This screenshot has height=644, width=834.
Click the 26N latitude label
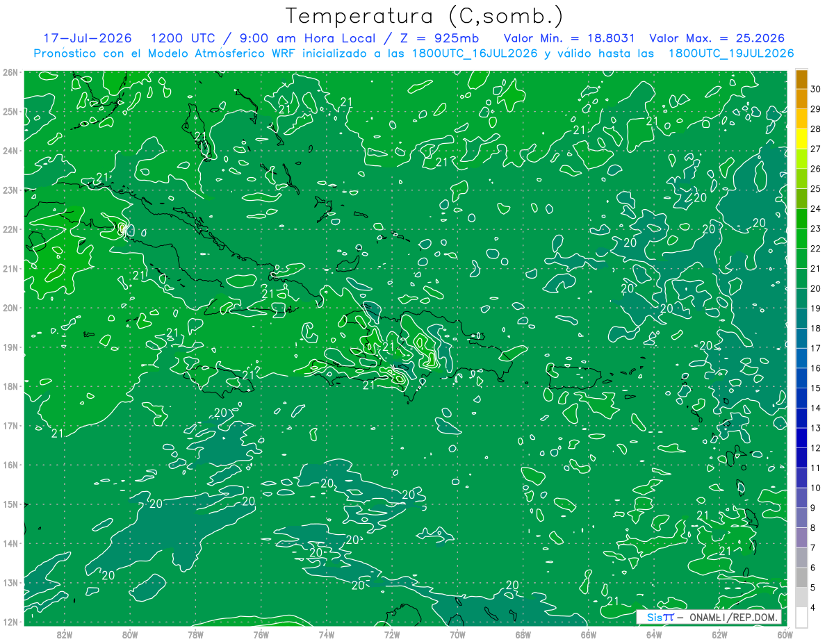[10, 72]
